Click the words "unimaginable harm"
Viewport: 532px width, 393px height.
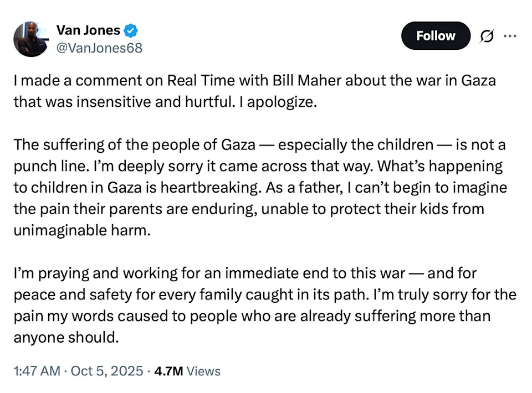point(81,231)
